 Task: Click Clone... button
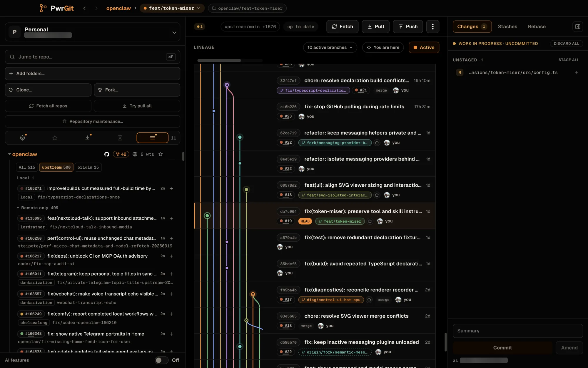[48, 90]
